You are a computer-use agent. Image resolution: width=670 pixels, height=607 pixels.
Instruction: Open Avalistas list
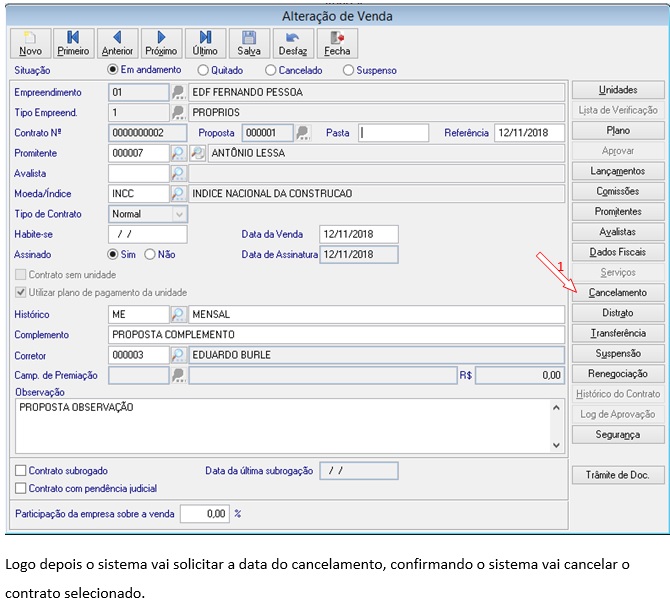[618, 232]
